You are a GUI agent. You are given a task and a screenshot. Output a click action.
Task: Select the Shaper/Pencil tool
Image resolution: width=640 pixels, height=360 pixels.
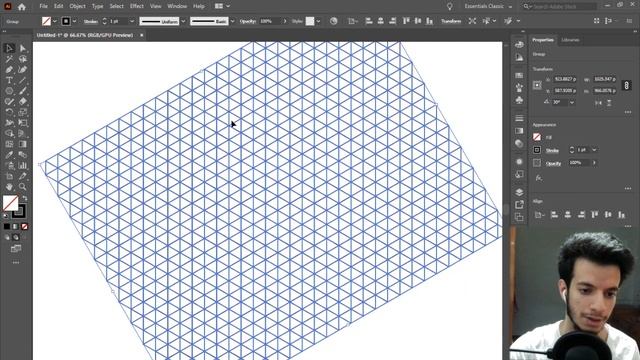9,102
